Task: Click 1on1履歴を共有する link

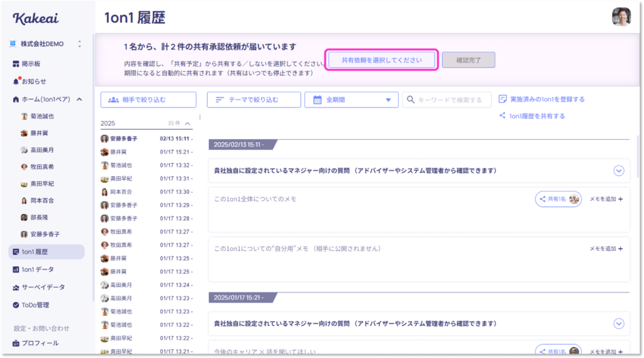Action: point(532,116)
